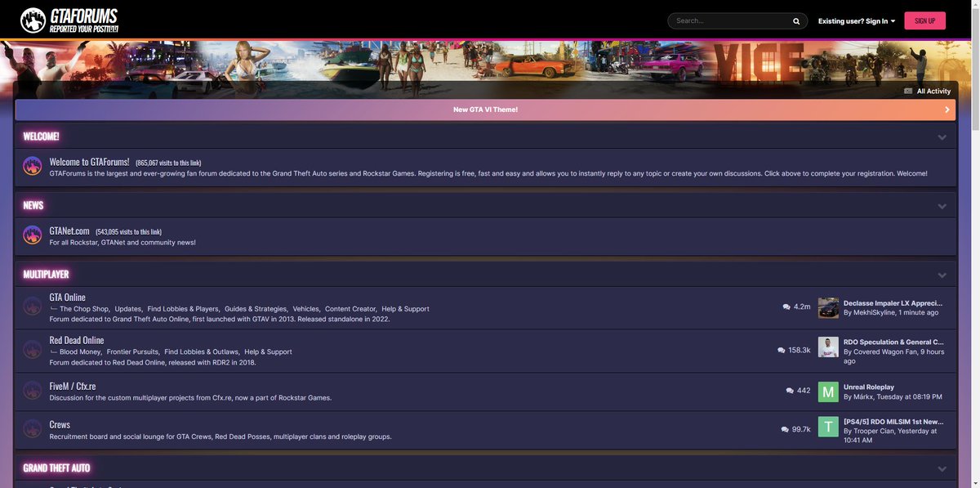Click the Crews comments bubble icon

(x=785, y=429)
